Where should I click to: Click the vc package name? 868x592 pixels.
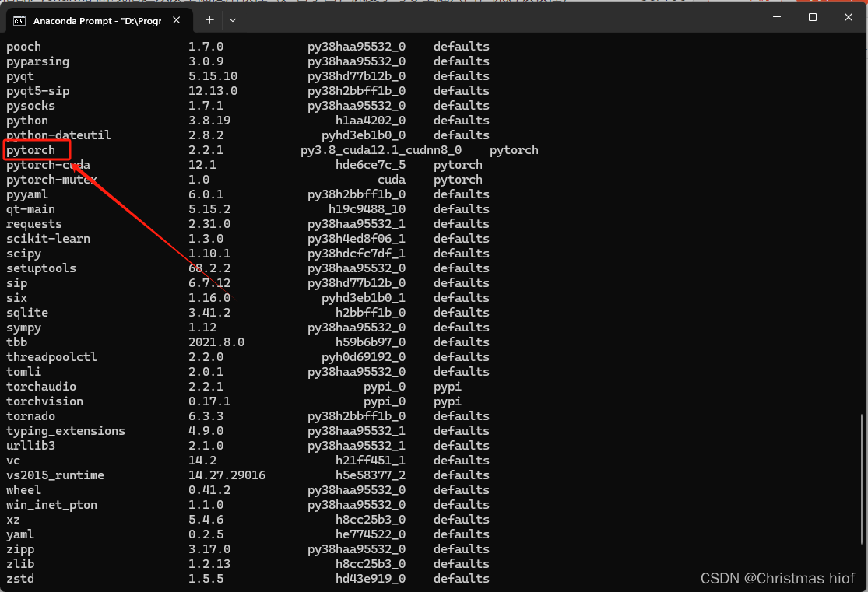[x=13, y=461]
